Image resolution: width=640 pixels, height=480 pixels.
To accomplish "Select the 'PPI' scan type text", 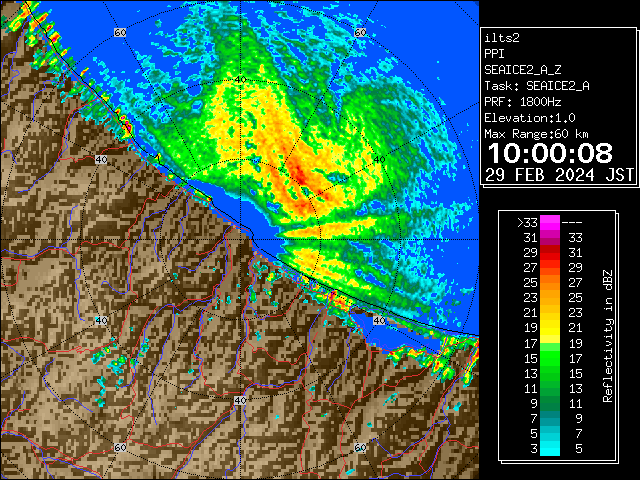I will tap(494, 54).
